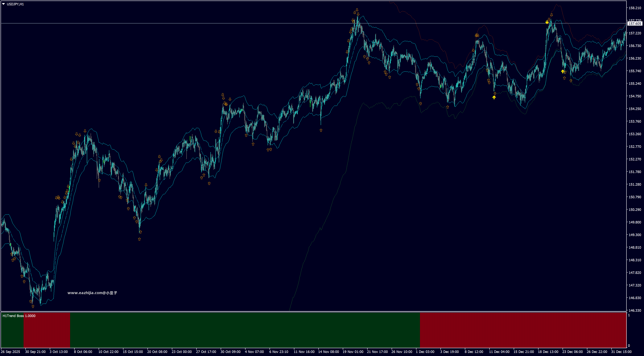Click the 157.220 price scale label
644x356 pixels.
(635, 33)
